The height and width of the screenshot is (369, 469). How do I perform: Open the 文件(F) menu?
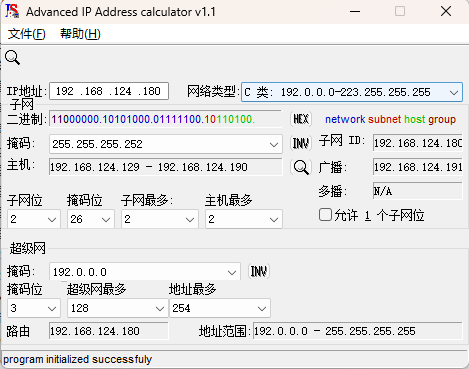tap(27, 34)
